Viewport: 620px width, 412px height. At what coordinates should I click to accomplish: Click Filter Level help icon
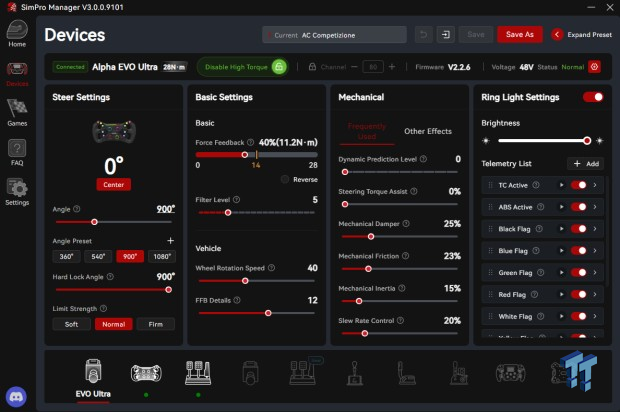click(x=236, y=200)
